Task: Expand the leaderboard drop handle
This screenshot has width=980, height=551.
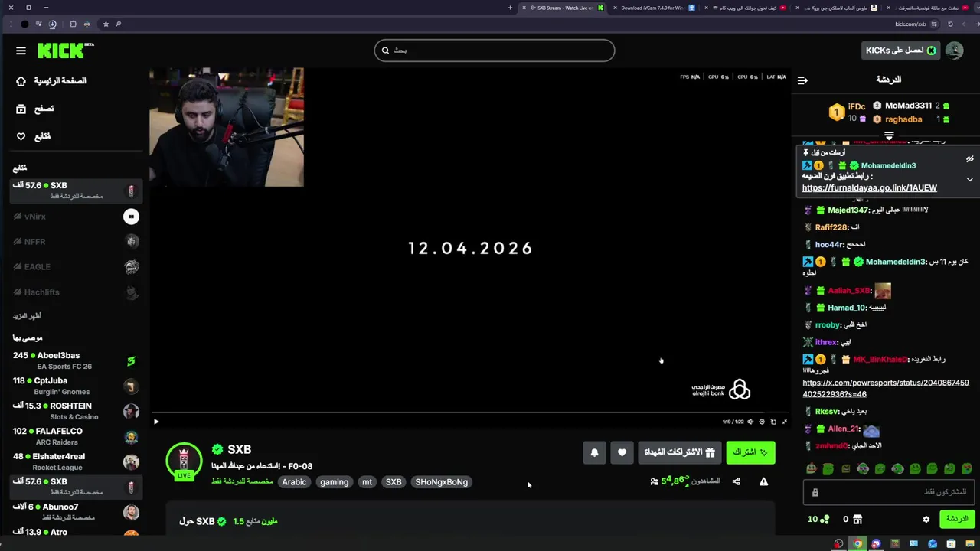Action: 889,136
